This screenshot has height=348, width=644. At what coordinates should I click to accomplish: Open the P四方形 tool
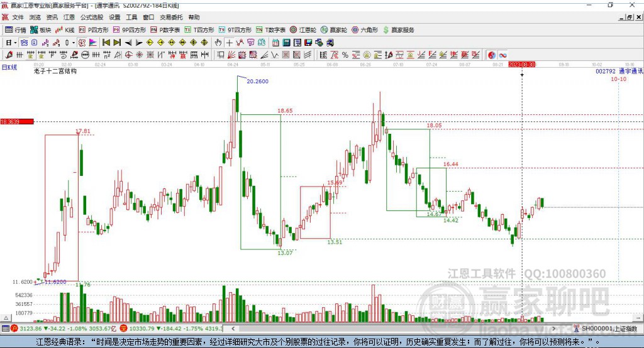pyautogui.click(x=94, y=30)
